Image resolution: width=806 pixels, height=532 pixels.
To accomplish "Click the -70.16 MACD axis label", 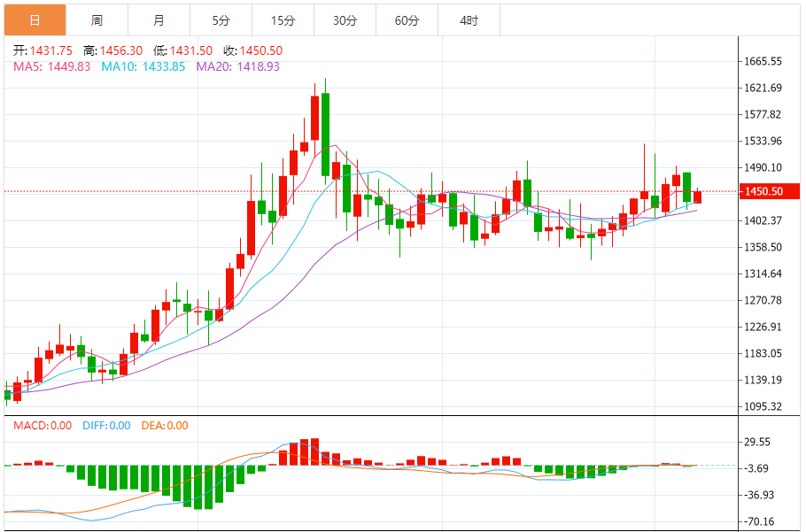I will tap(760, 522).
